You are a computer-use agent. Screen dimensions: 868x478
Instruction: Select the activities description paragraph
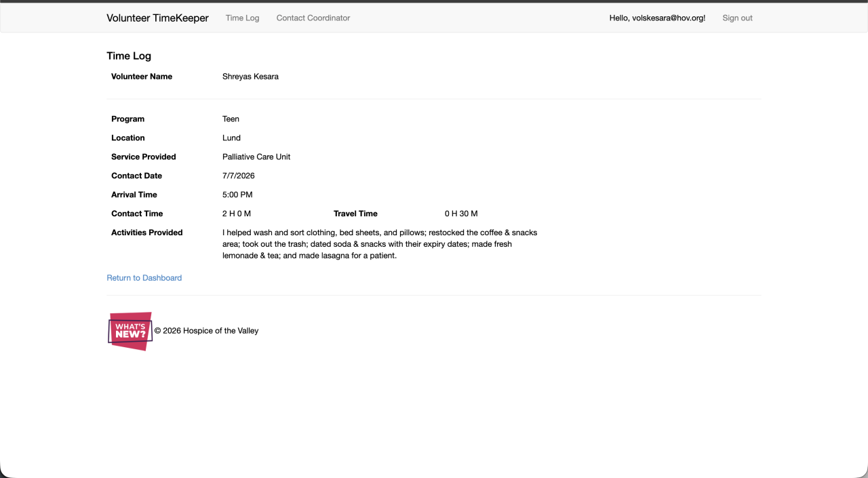point(380,244)
